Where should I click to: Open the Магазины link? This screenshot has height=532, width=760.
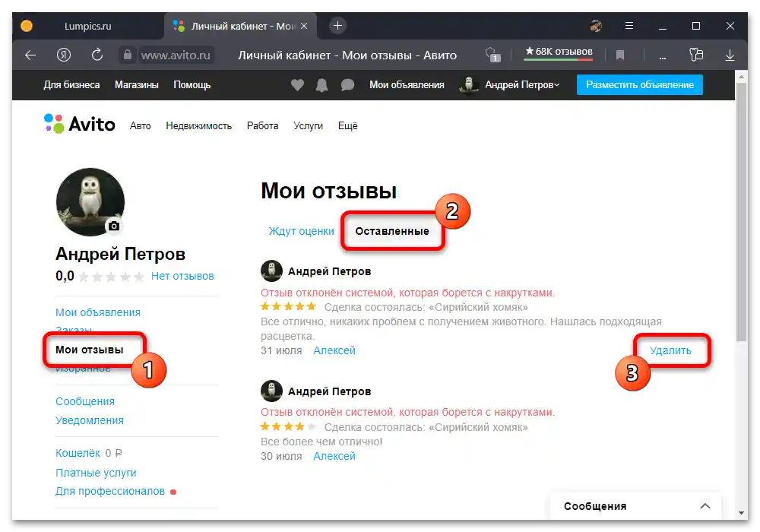[137, 85]
